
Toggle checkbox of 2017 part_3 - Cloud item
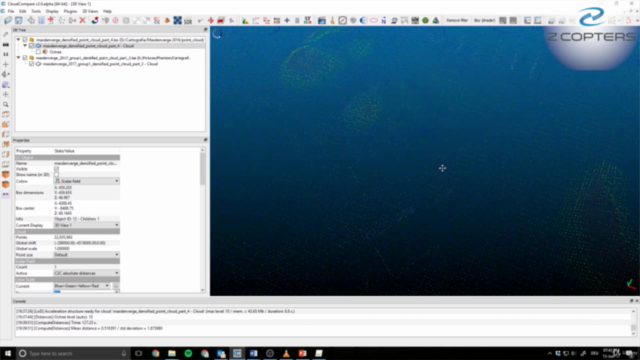point(31,64)
